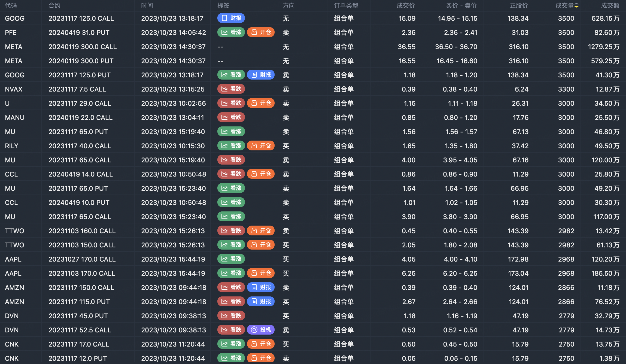This screenshot has height=364, width=626.
Task: Click the 看涨 tag in RILY 40.0 CALL row
Action: coord(231,145)
